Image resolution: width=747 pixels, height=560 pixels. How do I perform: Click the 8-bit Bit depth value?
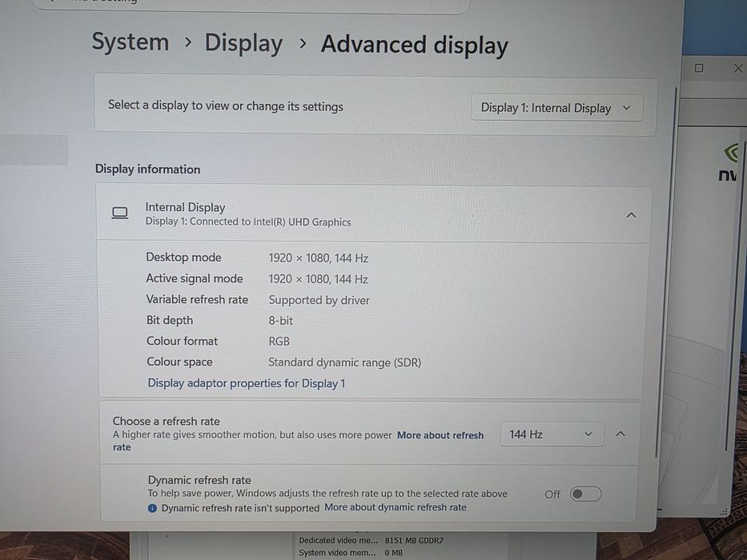[280, 321]
